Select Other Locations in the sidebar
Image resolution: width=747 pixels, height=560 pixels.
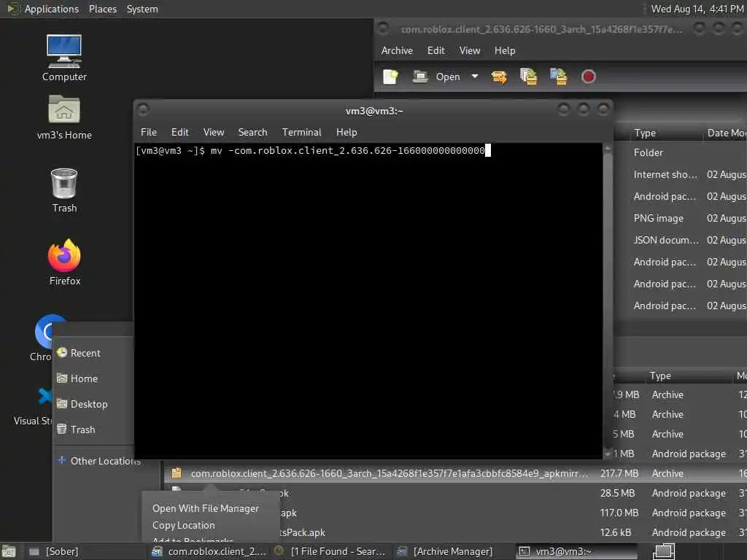click(99, 461)
